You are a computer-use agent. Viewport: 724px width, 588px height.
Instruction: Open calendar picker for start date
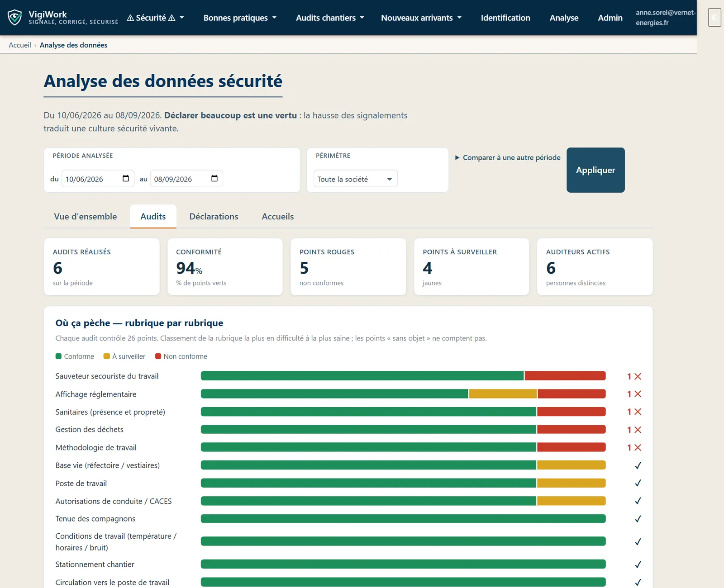[126, 179]
